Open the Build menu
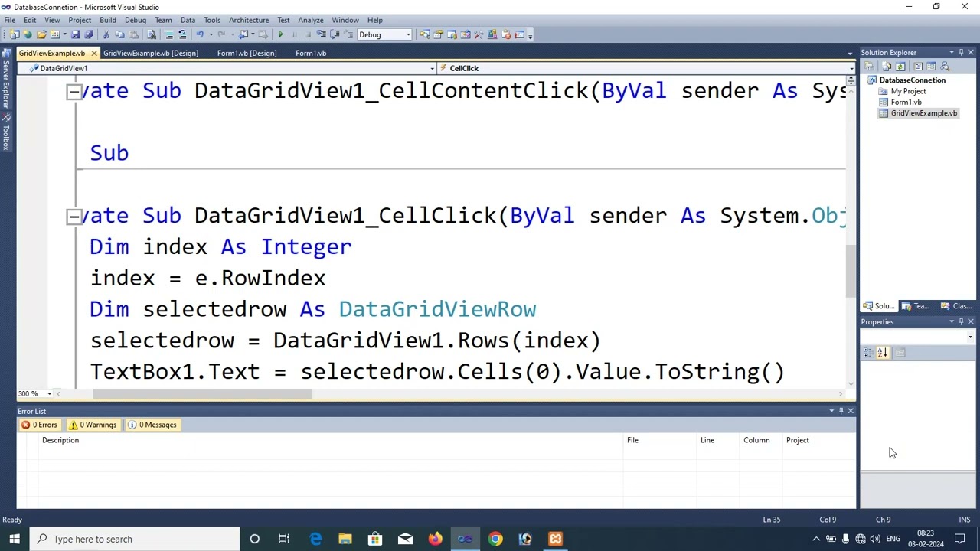 [x=108, y=20]
